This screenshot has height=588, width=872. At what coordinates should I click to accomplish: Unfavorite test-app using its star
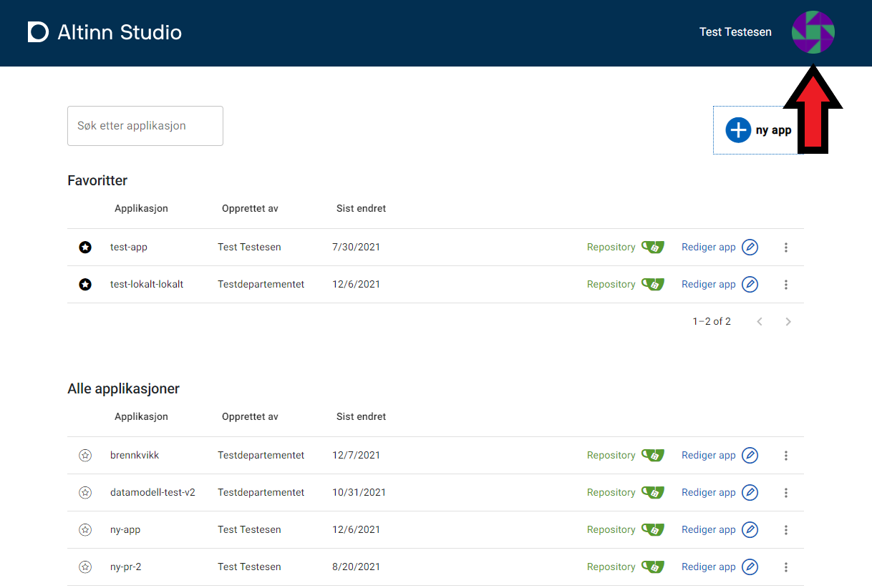click(x=85, y=247)
